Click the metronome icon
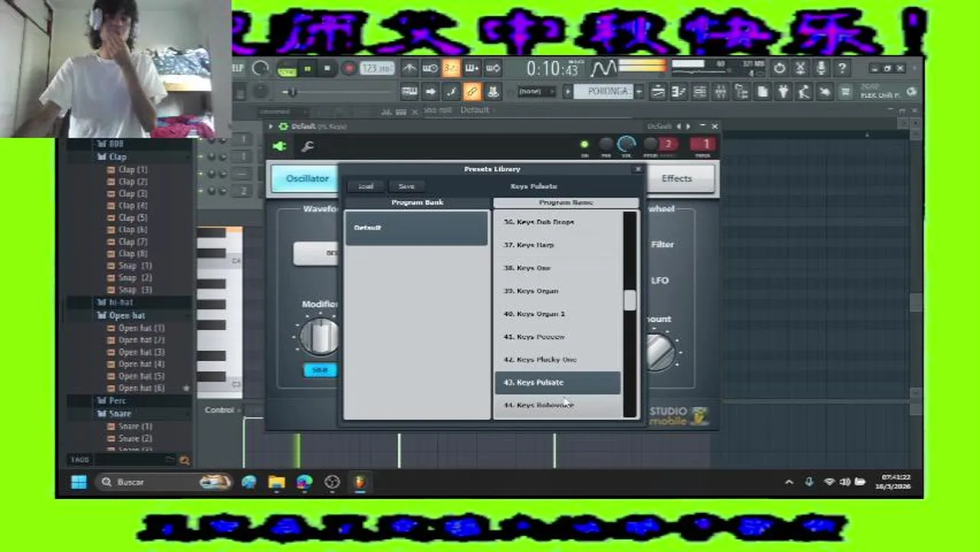980x552 pixels. tap(409, 68)
